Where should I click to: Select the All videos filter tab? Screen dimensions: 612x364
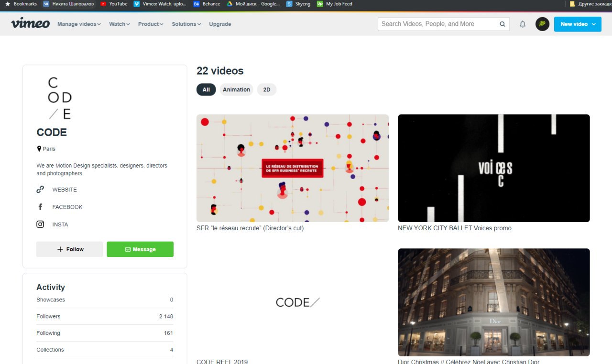point(206,89)
